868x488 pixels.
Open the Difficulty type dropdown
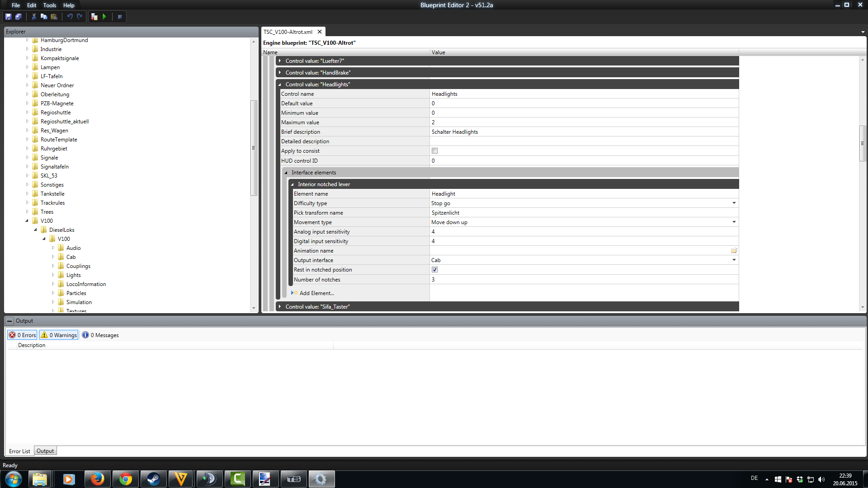point(734,203)
